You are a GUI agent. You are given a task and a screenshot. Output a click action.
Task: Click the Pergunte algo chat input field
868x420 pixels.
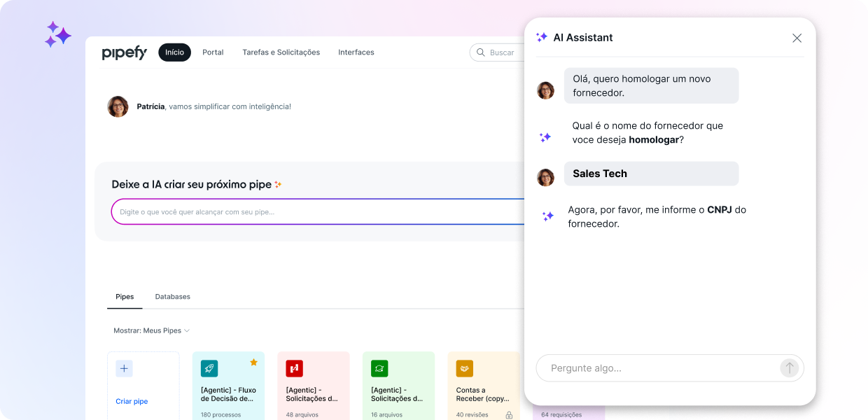point(658,368)
